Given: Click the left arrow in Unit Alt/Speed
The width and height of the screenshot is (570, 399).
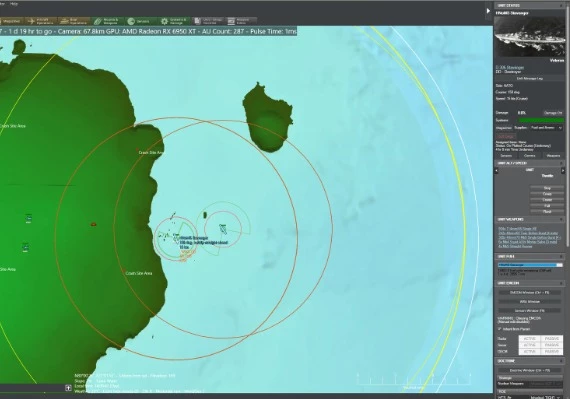Looking at the screenshot, I should pos(497,170).
